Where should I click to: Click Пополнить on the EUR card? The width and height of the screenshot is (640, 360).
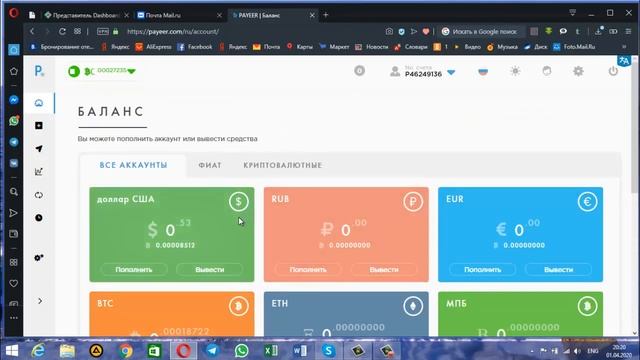click(x=482, y=269)
